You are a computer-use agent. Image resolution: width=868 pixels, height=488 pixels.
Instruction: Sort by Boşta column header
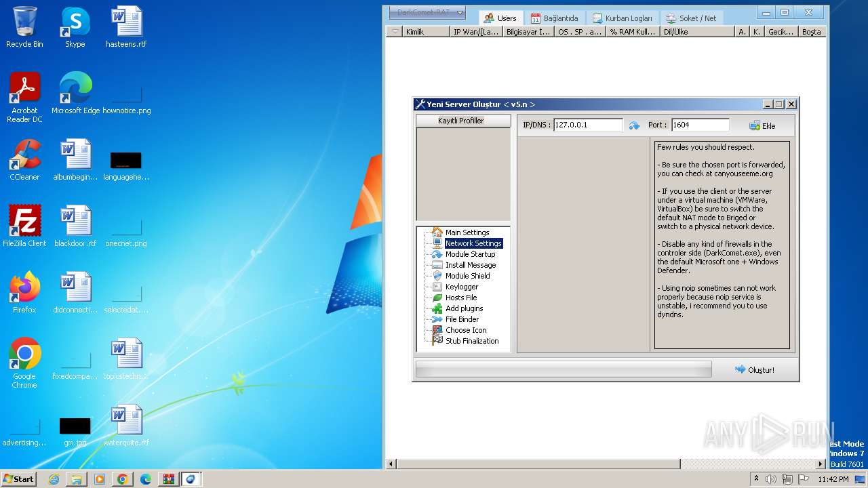pos(812,32)
